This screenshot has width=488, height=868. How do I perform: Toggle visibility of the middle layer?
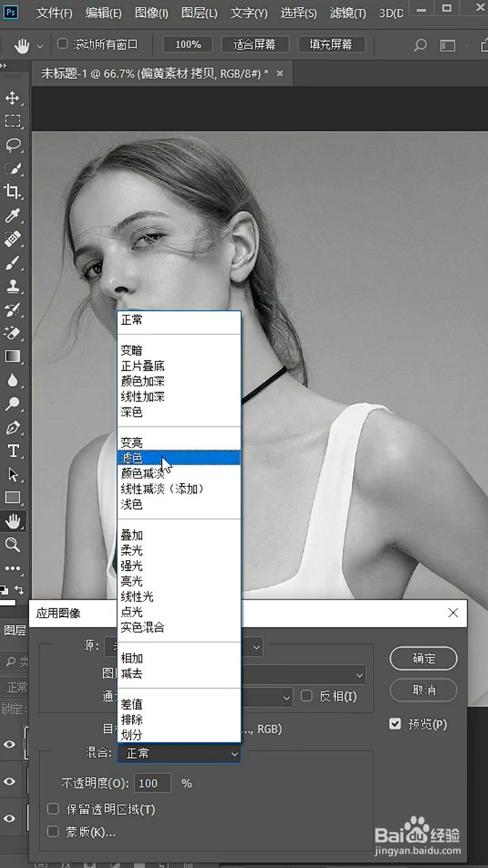click(9, 782)
